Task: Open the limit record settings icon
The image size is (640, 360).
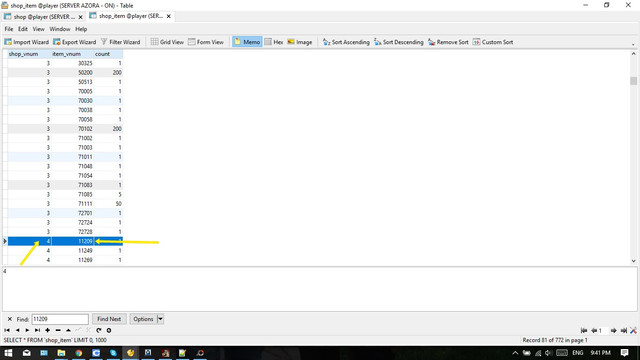Action: point(633,331)
